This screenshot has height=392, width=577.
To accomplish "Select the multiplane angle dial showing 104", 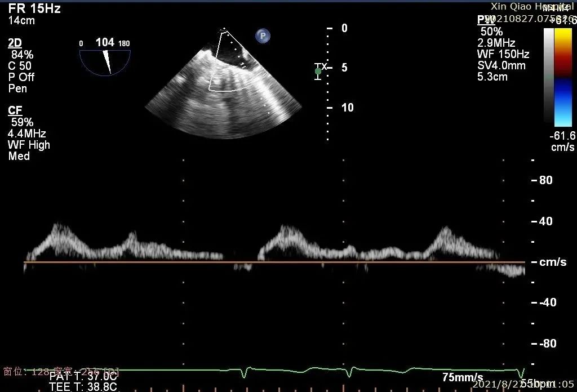I will (x=105, y=58).
